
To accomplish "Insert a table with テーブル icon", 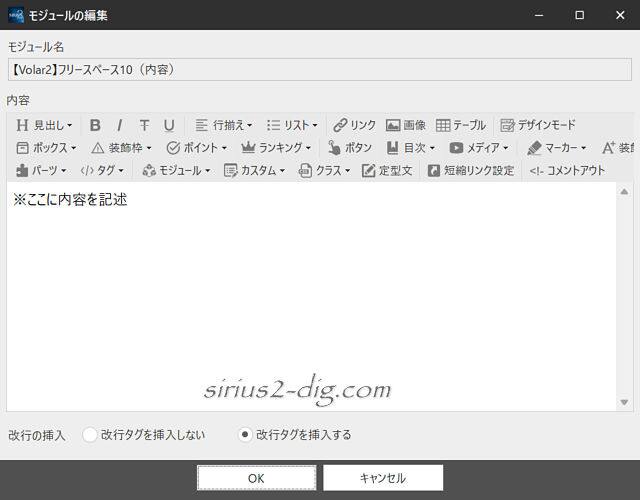I will tap(460, 125).
